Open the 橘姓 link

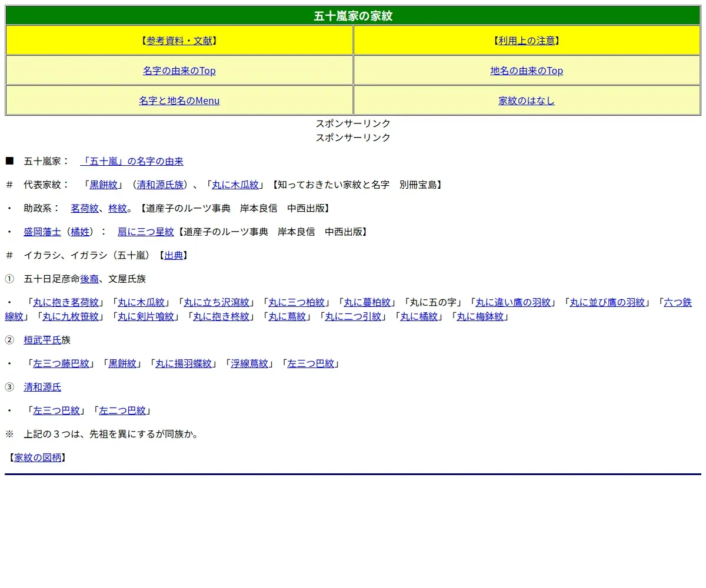80,232
